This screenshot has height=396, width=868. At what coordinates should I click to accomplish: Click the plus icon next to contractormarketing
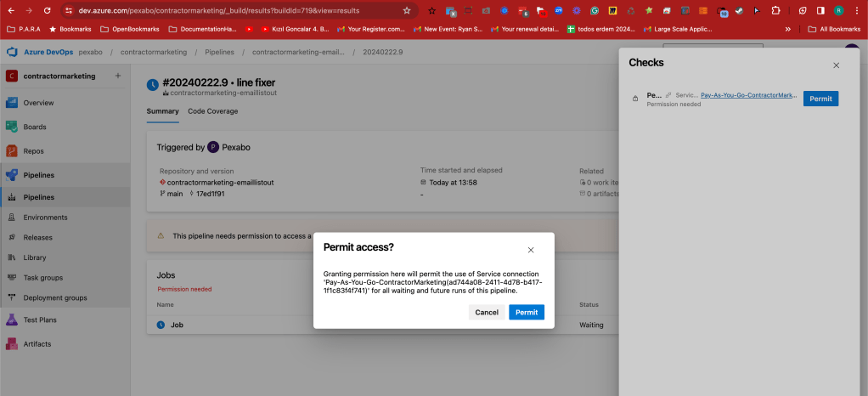point(117,76)
